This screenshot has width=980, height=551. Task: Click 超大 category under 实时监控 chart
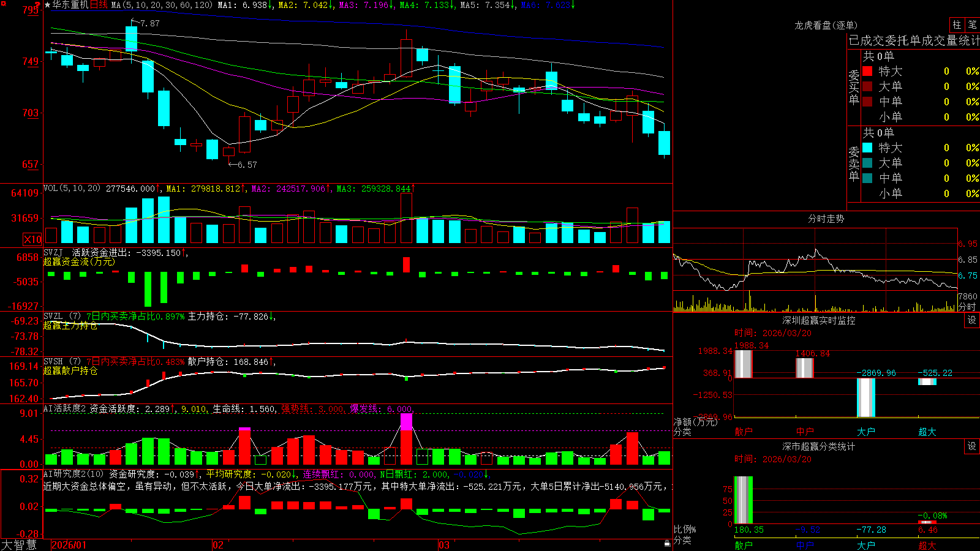pyautogui.click(x=927, y=432)
